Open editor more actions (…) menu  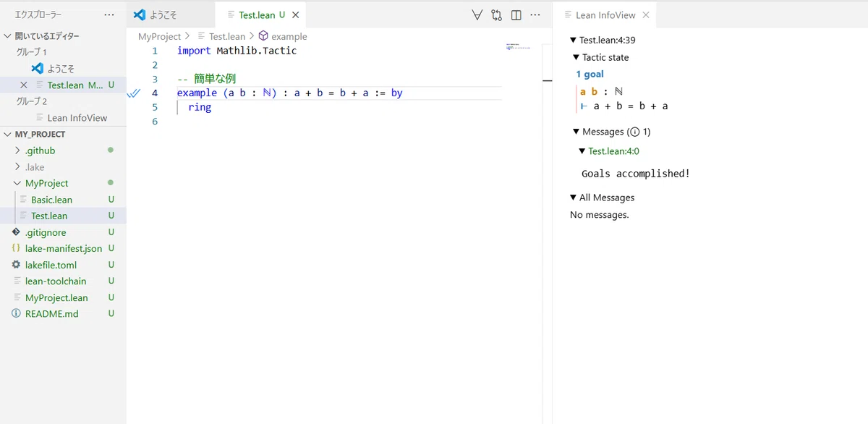click(535, 14)
